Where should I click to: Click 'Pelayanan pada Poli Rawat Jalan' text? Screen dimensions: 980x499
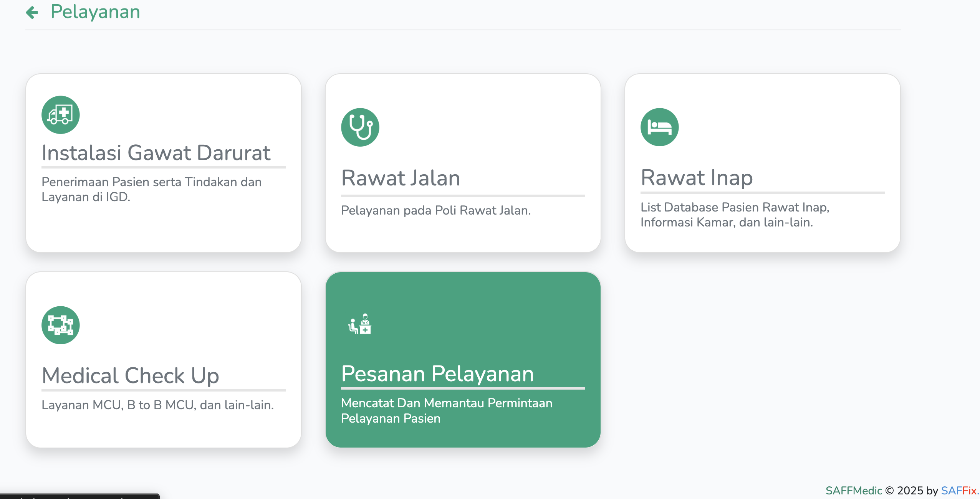[436, 210]
